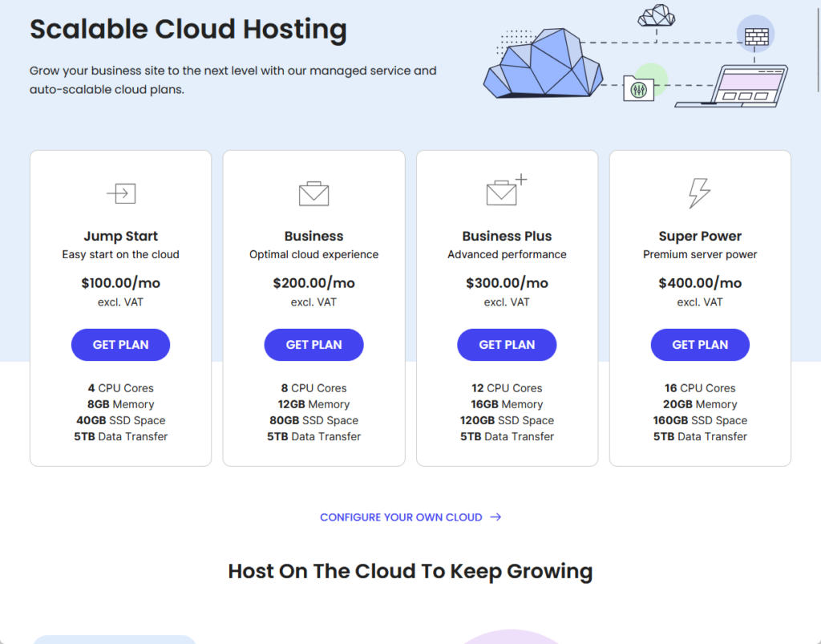Click the laptop illustration in header
The width and height of the screenshot is (821, 644).
(x=731, y=87)
